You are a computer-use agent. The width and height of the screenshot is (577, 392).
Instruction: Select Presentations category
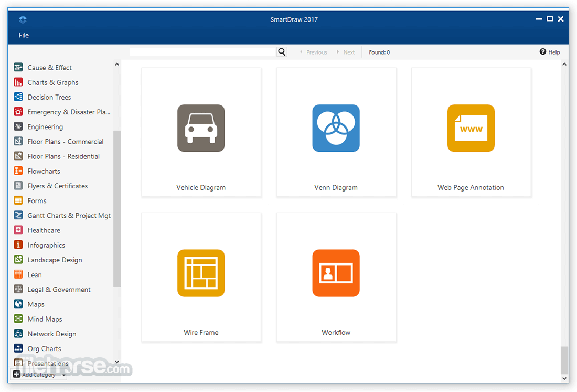click(48, 363)
